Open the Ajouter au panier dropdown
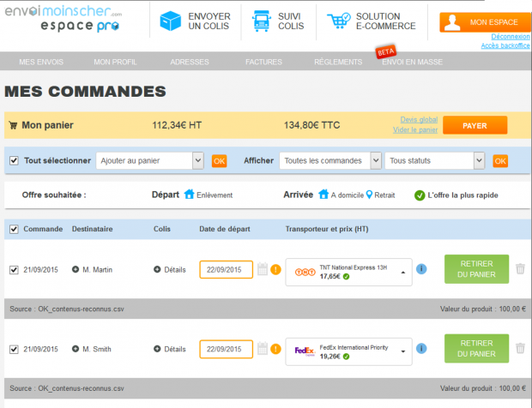 pyautogui.click(x=149, y=160)
